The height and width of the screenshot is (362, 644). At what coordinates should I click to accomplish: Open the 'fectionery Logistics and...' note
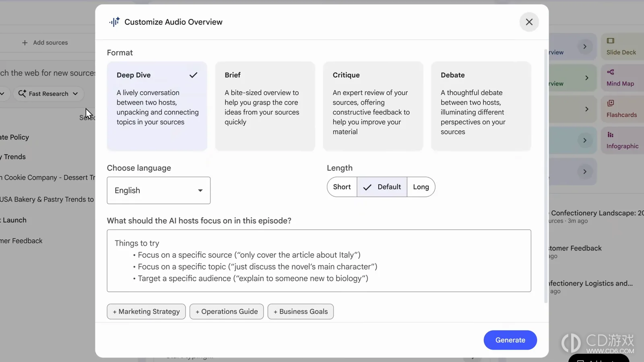click(590, 287)
